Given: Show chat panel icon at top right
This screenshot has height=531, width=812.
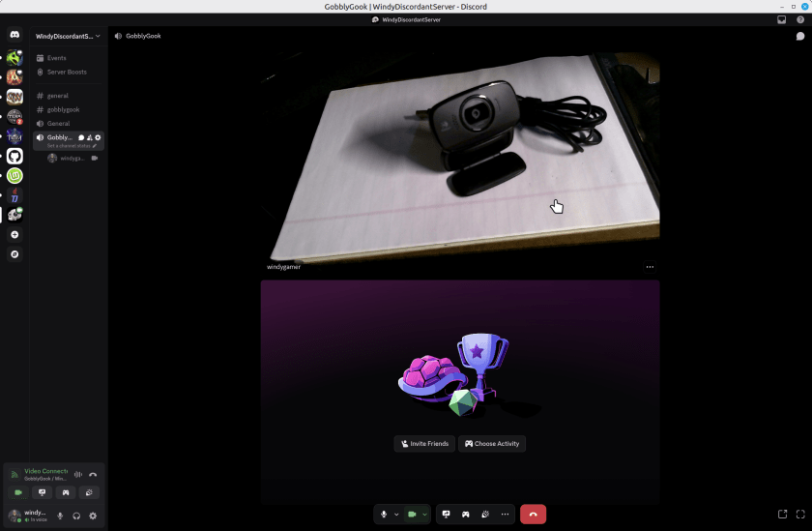Looking at the screenshot, I should pos(800,36).
